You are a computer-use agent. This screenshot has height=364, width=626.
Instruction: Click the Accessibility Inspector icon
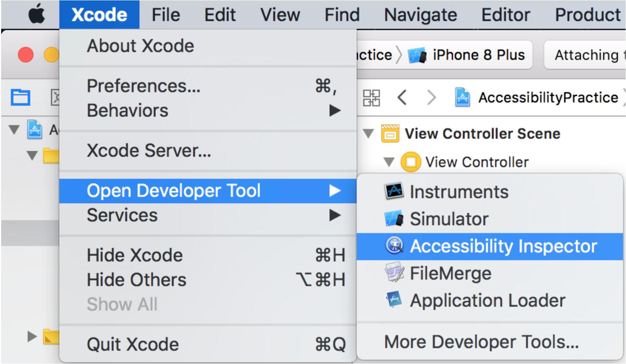coord(394,246)
